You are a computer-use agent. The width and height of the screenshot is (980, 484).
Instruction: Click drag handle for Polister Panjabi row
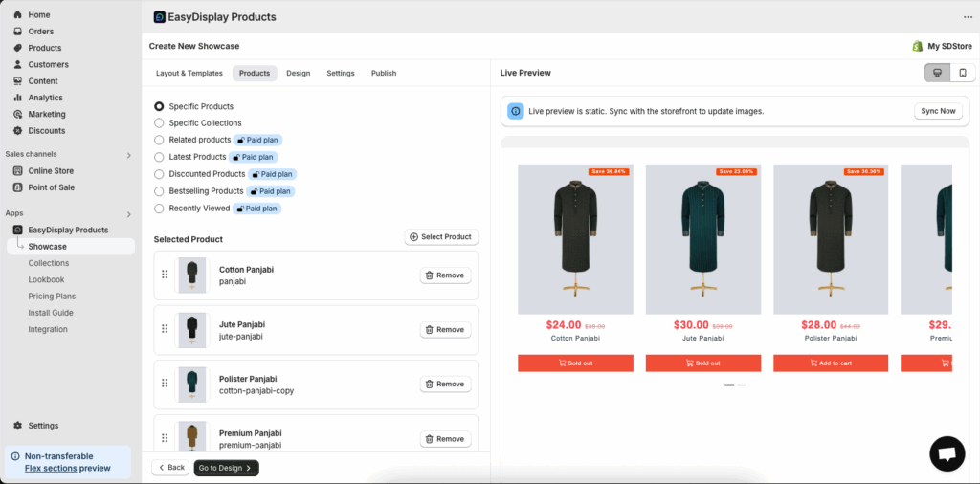[165, 383]
